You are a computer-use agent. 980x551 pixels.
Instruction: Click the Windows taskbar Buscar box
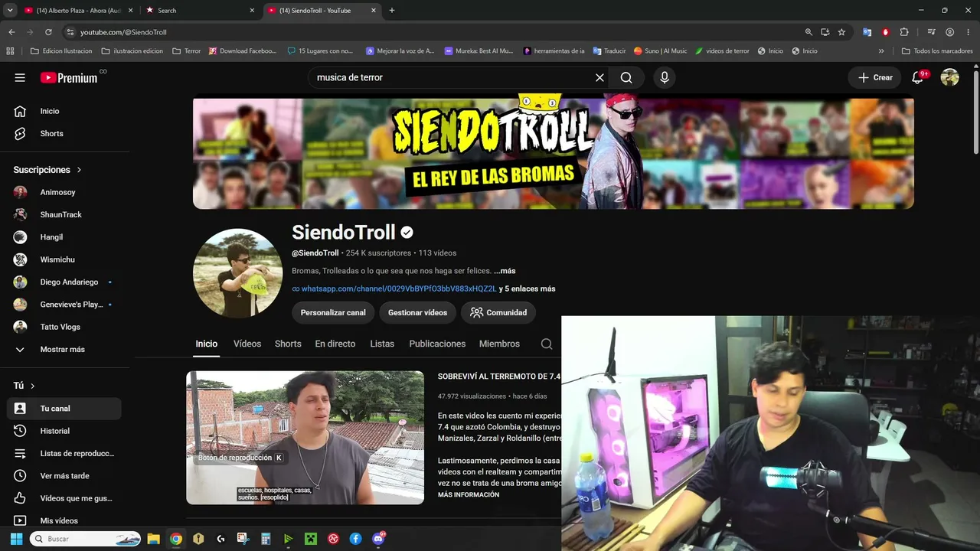85,539
